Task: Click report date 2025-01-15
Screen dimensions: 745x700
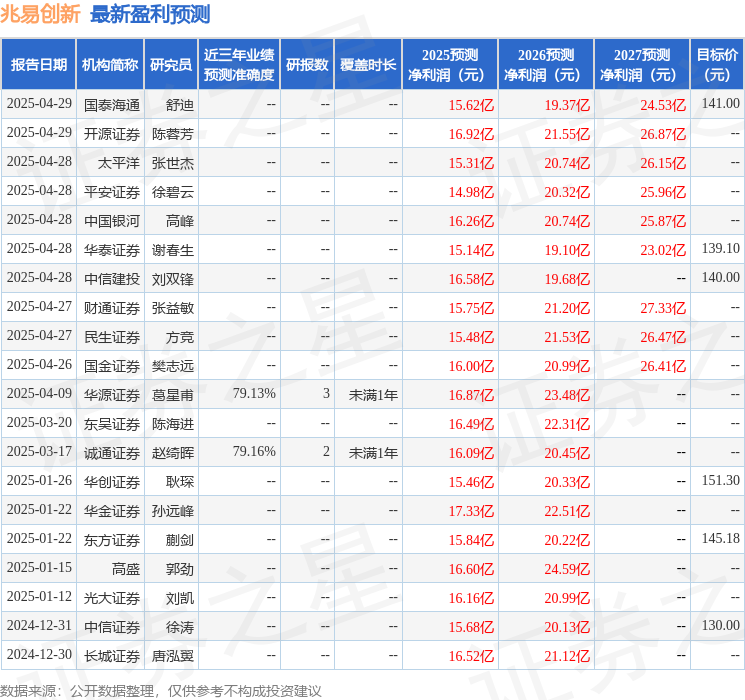Action: (39, 567)
